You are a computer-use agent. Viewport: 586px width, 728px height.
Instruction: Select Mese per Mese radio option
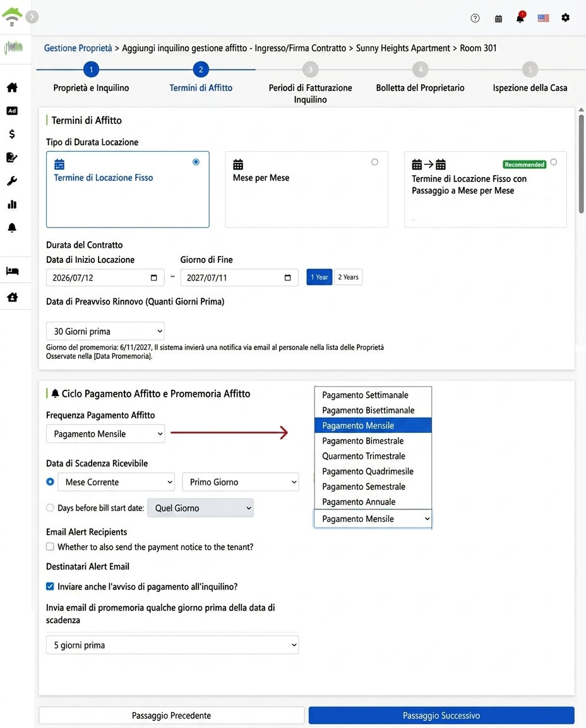click(375, 162)
